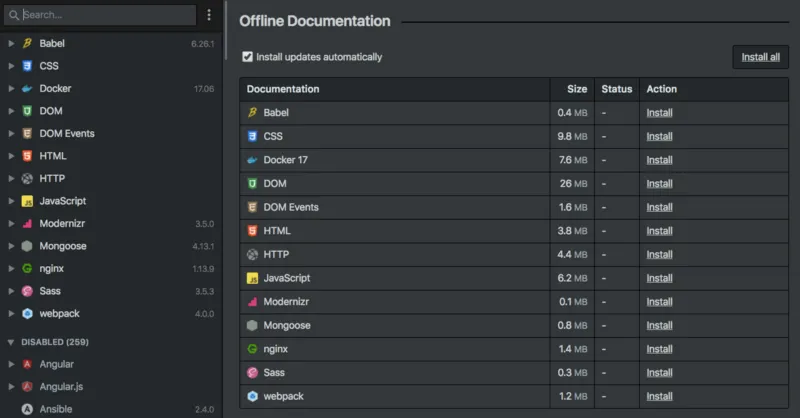The height and width of the screenshot is (418, 800).
Task: Click the Modernizr icon in the sidebar
Action: point(27,224)
